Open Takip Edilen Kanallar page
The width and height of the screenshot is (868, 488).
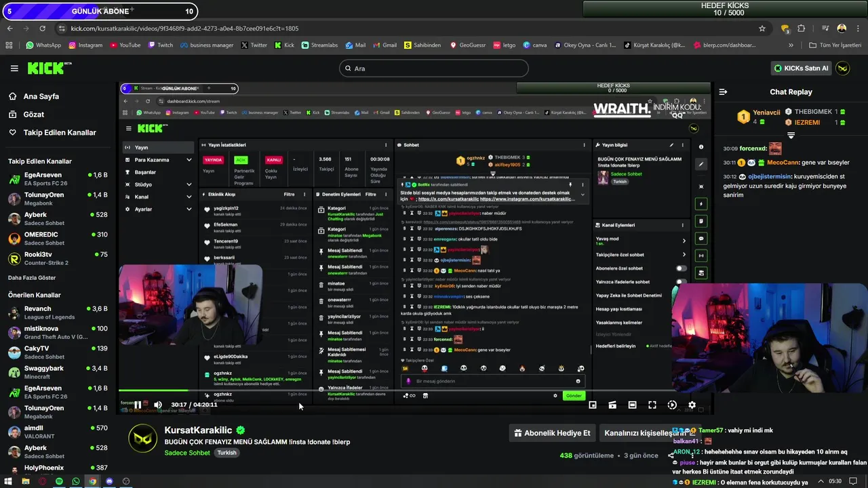(60, 132)
